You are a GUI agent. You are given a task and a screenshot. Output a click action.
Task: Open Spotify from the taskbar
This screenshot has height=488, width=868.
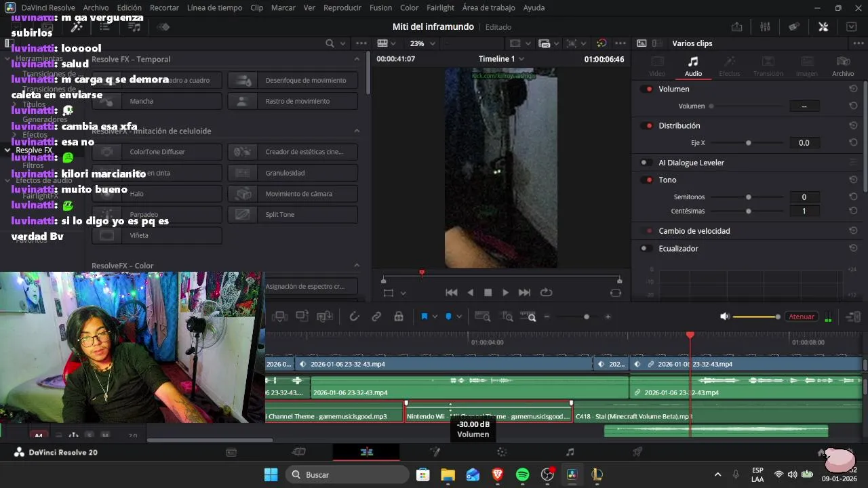tap(522, 474)
